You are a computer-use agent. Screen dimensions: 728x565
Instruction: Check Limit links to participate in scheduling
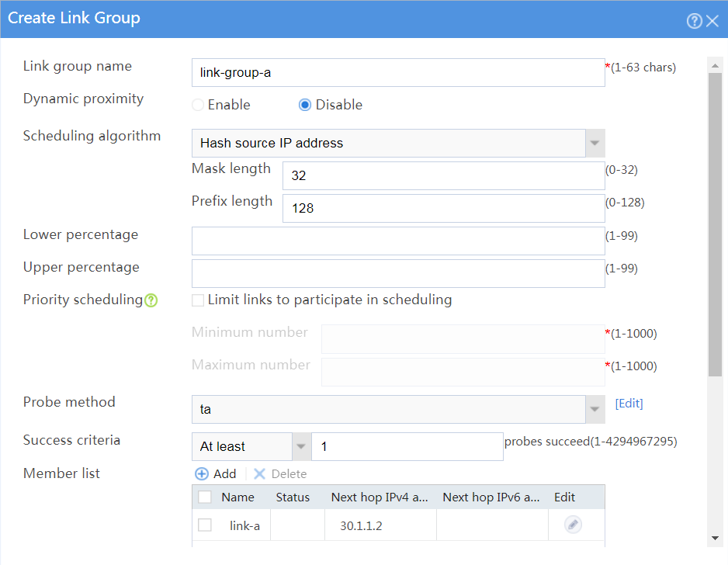pos(198,300)
